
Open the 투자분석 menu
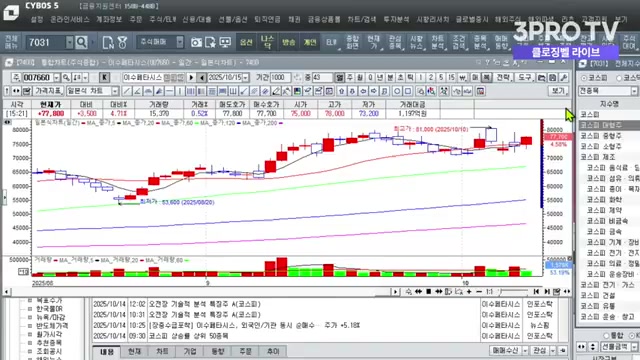coord(396,19)
